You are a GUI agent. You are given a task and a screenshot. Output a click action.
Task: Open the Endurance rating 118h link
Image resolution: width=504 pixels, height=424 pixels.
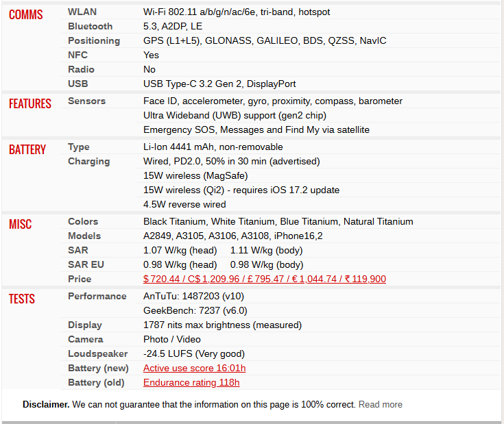[x=191, y=383]
